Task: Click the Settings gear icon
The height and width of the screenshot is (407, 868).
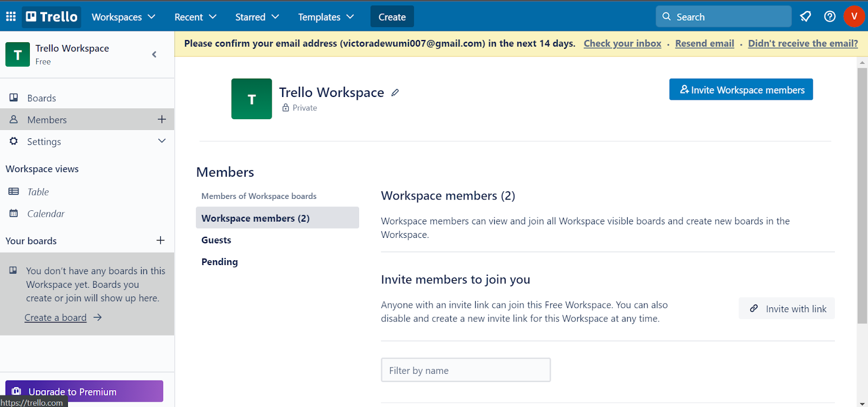Action: coord(14,141)
